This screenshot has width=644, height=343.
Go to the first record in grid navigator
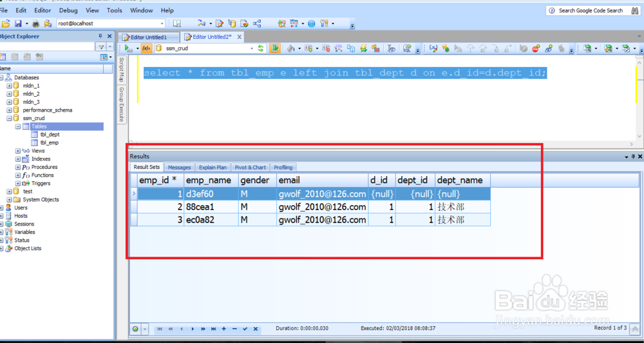click(x=159, y=329)
